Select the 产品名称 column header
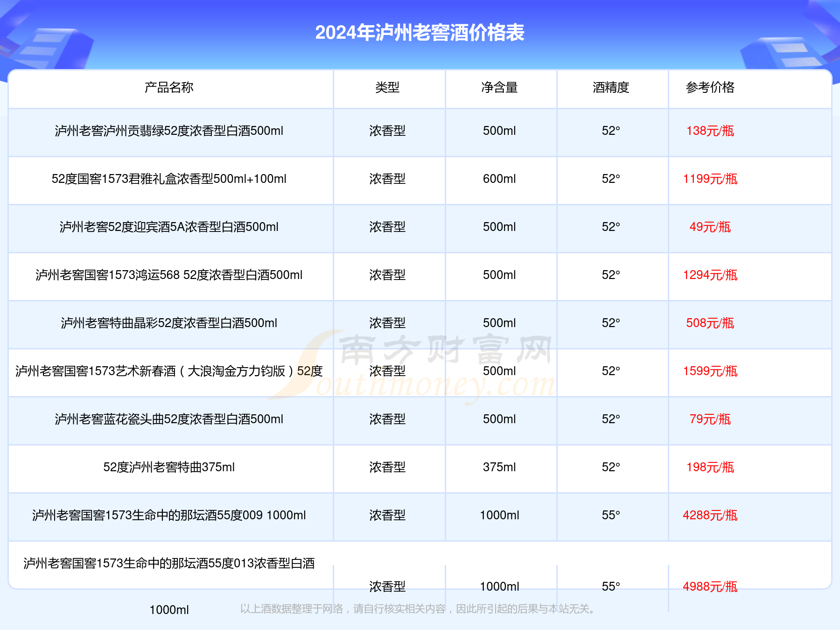840x635 pixels. [x=169, y=87]
